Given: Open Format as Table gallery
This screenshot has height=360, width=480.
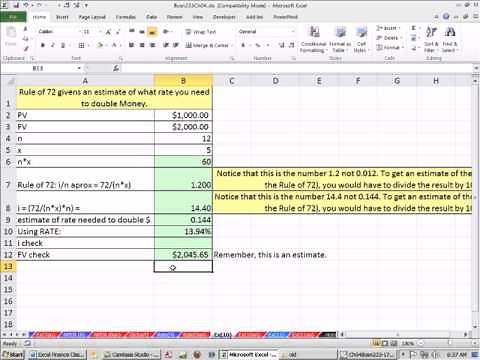Looking at the screenshot, I should (340, 39).
